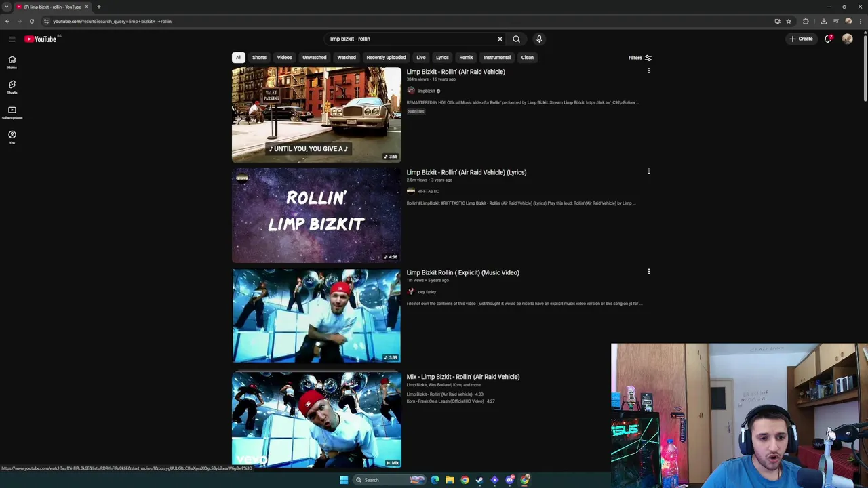Open the tab search dropdown arrow
The image size is (868, 488).
pos(7,7)
